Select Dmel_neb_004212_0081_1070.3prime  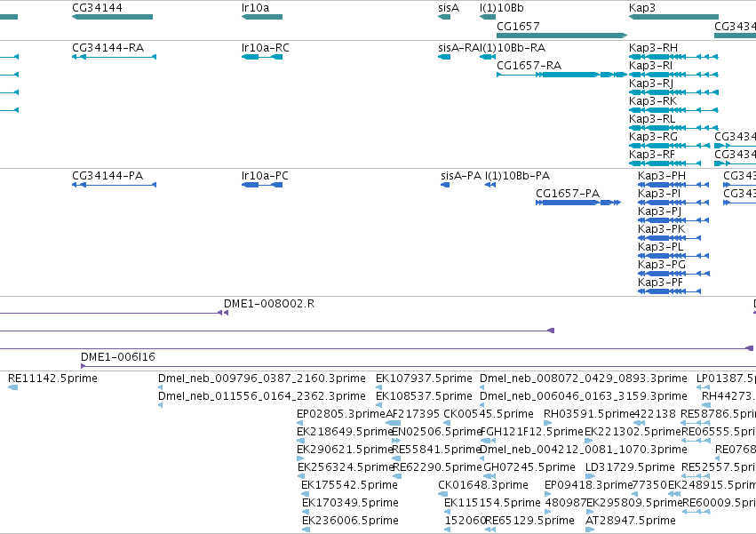point(484,458)
